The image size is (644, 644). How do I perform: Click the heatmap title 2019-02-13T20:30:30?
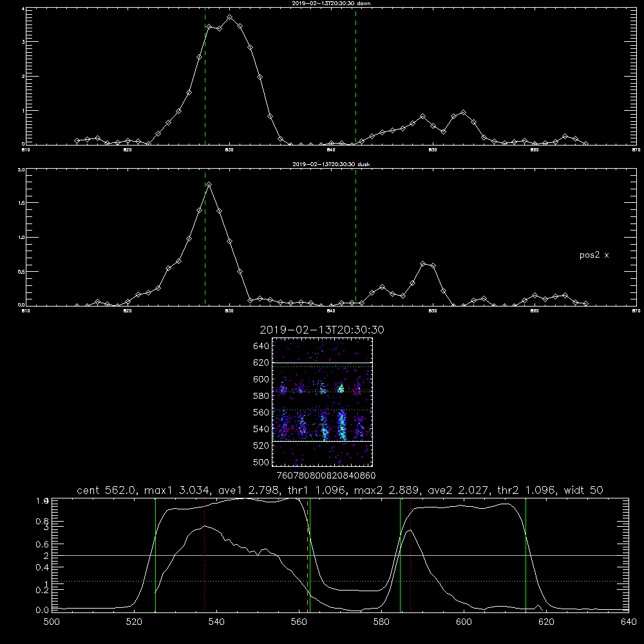tap(322, 330)
